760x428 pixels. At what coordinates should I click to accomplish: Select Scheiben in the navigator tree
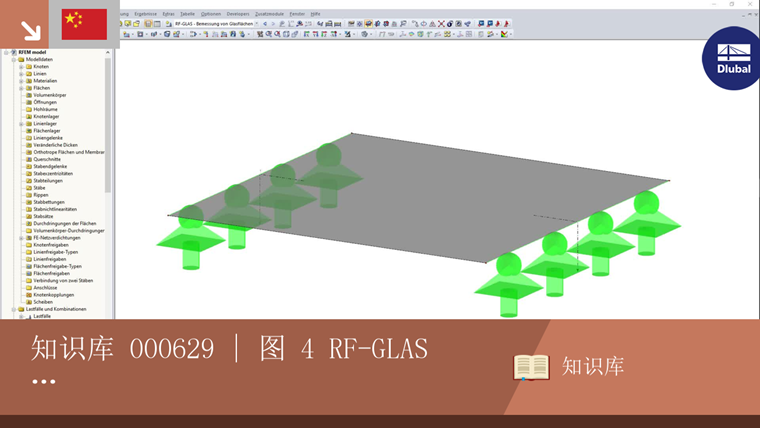(x=43, y=301)
